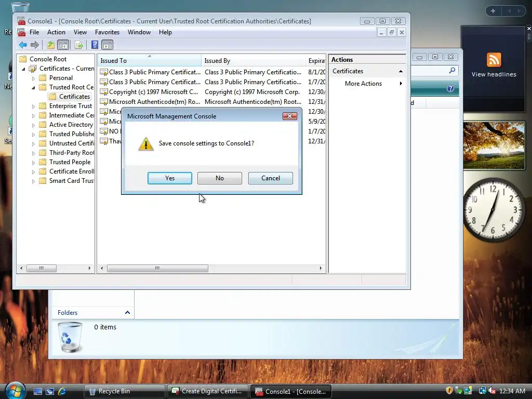532x399 pixels.
Task: Sort by the Issued To column header
Action: pos(149,61)
